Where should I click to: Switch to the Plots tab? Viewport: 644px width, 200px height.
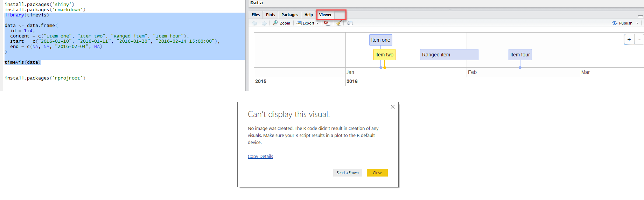tap(270, 15)
